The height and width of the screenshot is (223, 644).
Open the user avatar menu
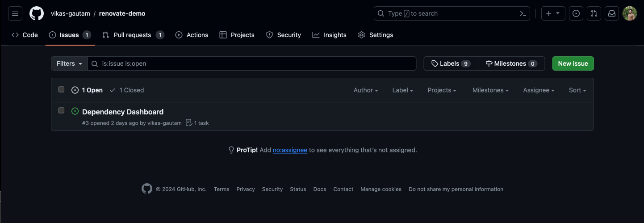tap(630, 13)
